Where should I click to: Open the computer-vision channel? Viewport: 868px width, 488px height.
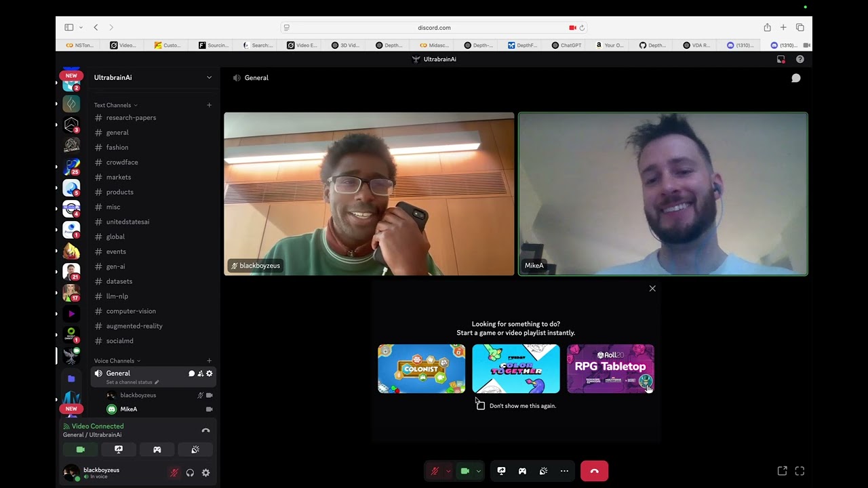pyautogui.click(x=153, y=311)
